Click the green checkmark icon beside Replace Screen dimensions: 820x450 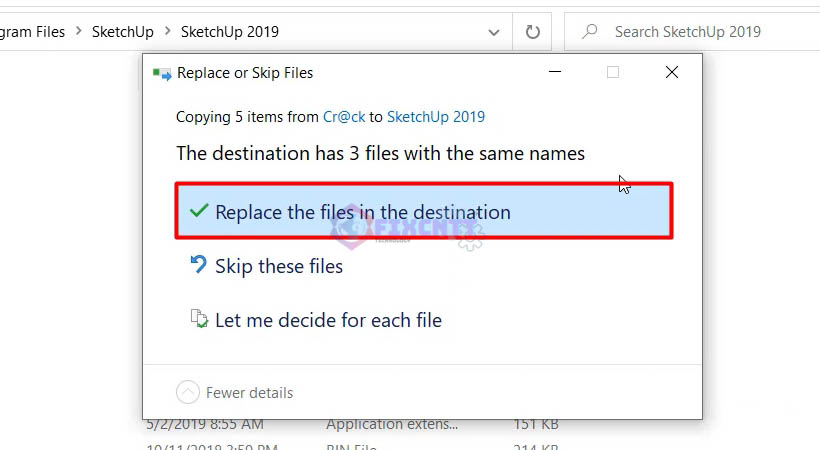point(199,211)
